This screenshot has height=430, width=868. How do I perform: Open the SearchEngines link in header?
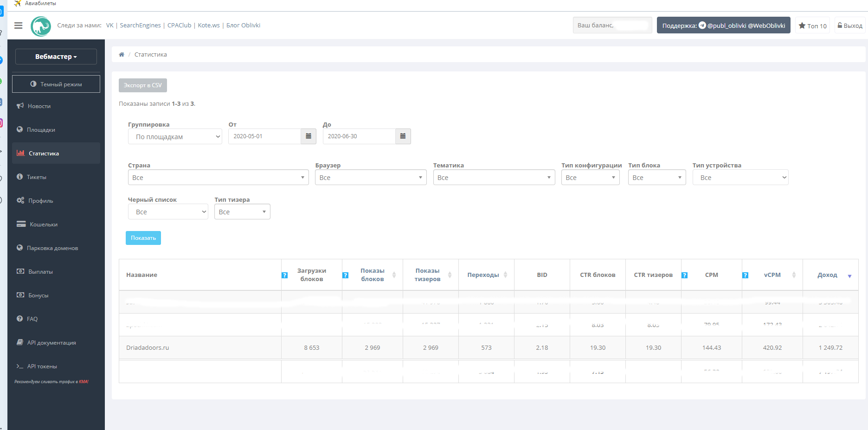click(140, 26)
